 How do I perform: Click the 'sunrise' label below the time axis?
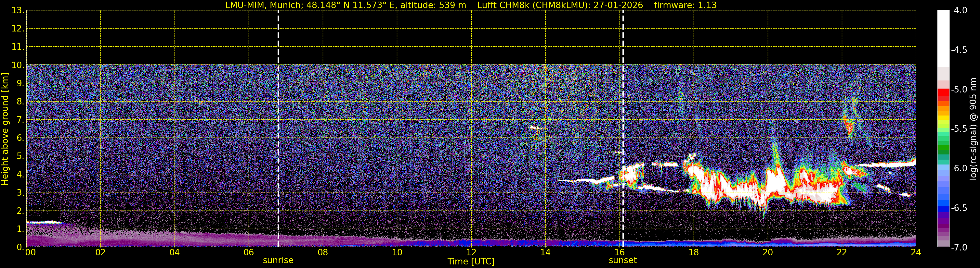[278, 261]
